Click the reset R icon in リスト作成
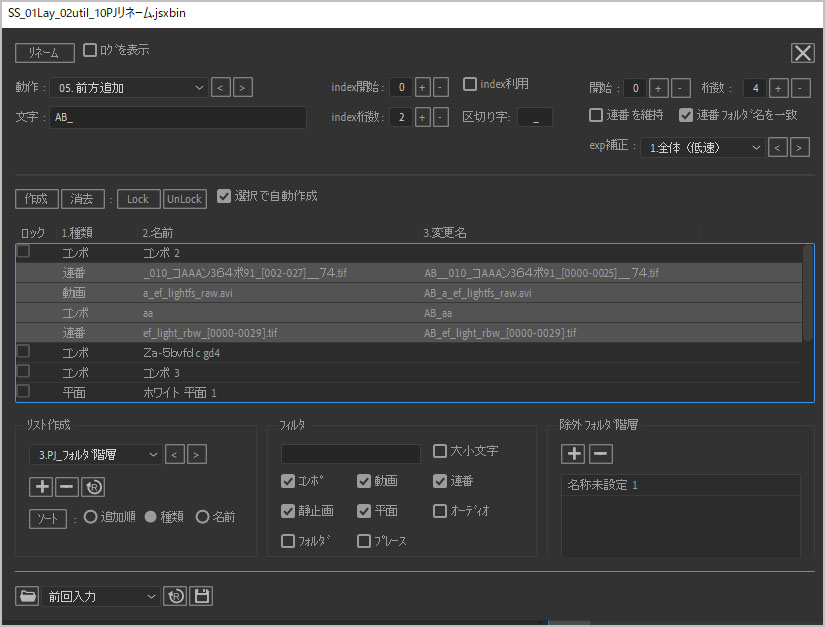825x627 pixels. [x=93, y=487]
